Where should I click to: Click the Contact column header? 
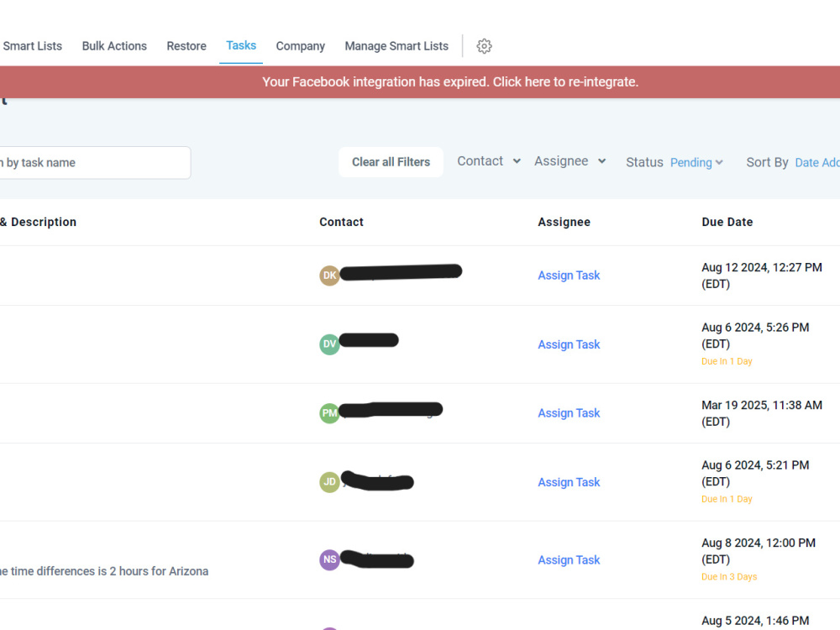pos(341,222)
